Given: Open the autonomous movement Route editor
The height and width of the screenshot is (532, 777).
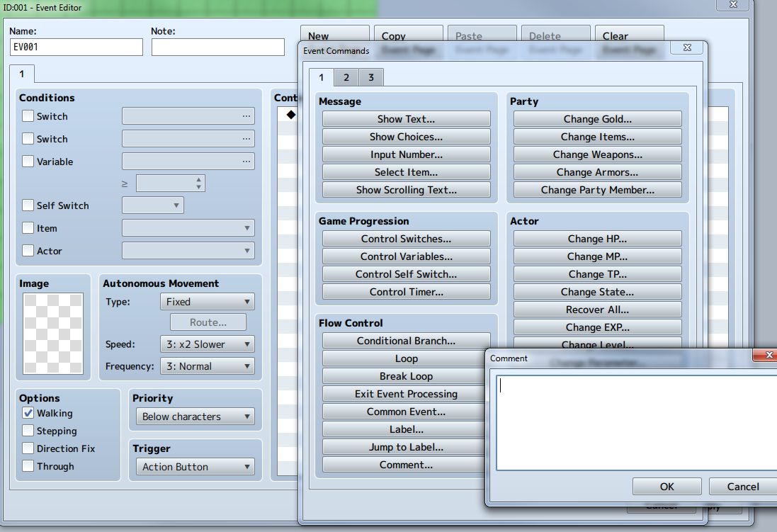Looking at the screenshot, I should coord(208,322).
